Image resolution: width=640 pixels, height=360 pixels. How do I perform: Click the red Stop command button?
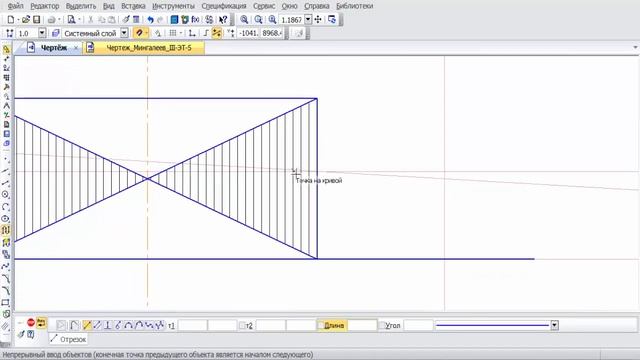click(31, 322)
